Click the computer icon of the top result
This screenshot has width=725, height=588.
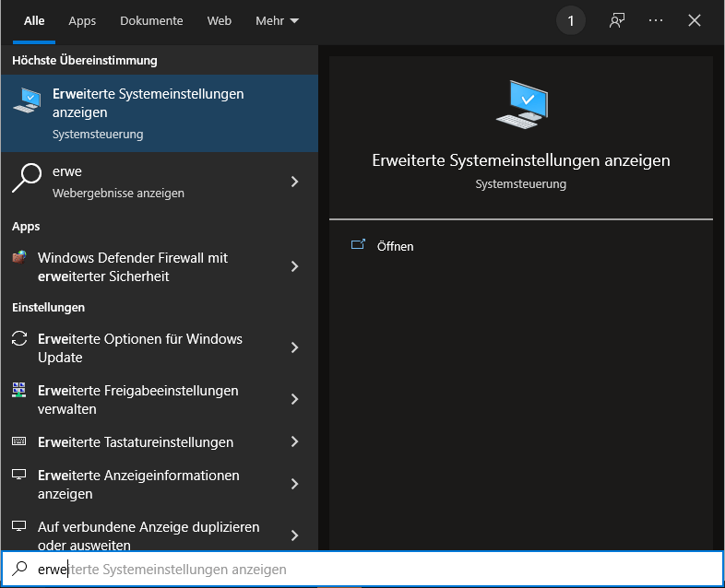point(27,100)
